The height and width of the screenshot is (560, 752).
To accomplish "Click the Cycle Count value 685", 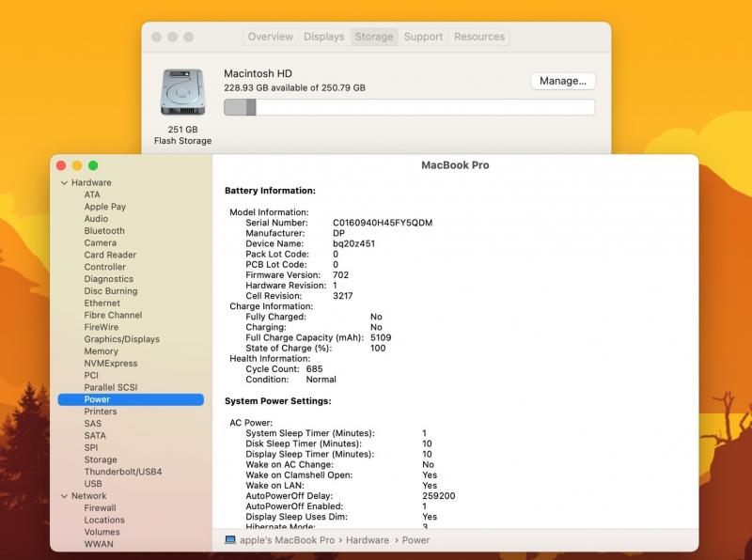I will tap(314, 368).
